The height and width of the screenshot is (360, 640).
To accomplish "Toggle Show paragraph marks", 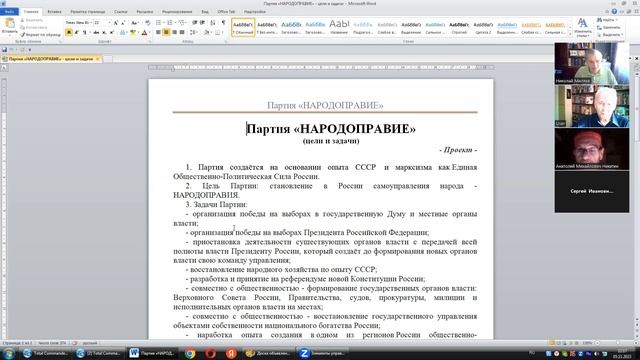I will pyautogui.click(x=223, y=22).
